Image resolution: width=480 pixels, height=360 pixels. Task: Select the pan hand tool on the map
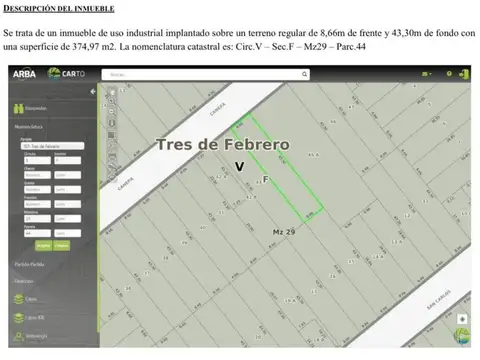(x=112, y=91)
